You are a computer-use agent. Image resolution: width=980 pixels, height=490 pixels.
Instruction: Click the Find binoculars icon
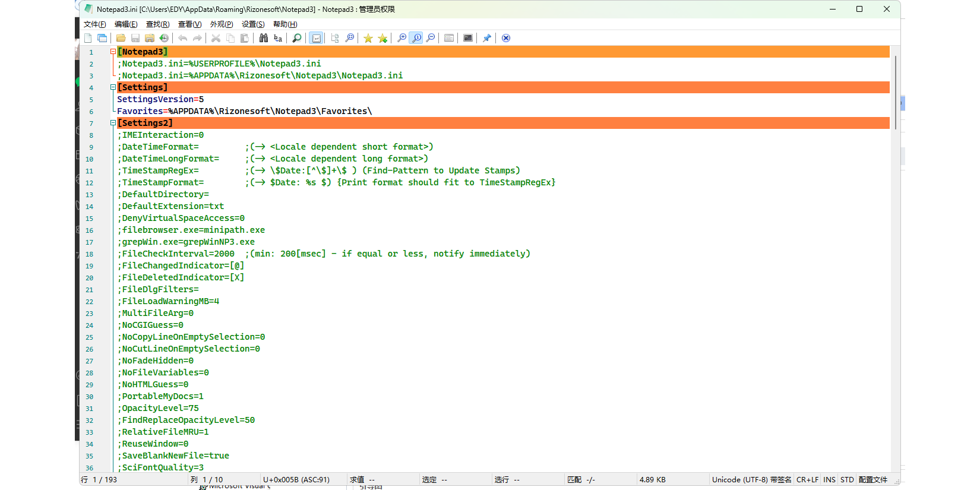(264, 38)
